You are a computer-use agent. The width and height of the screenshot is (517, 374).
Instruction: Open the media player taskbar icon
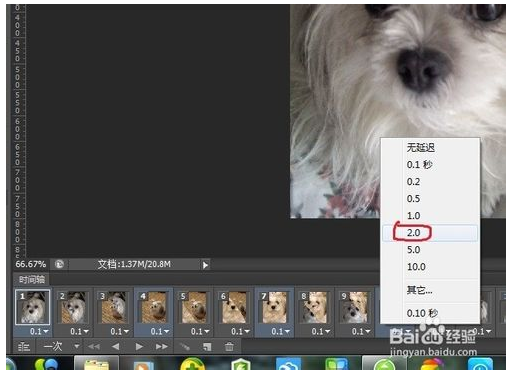coord(143,365)
